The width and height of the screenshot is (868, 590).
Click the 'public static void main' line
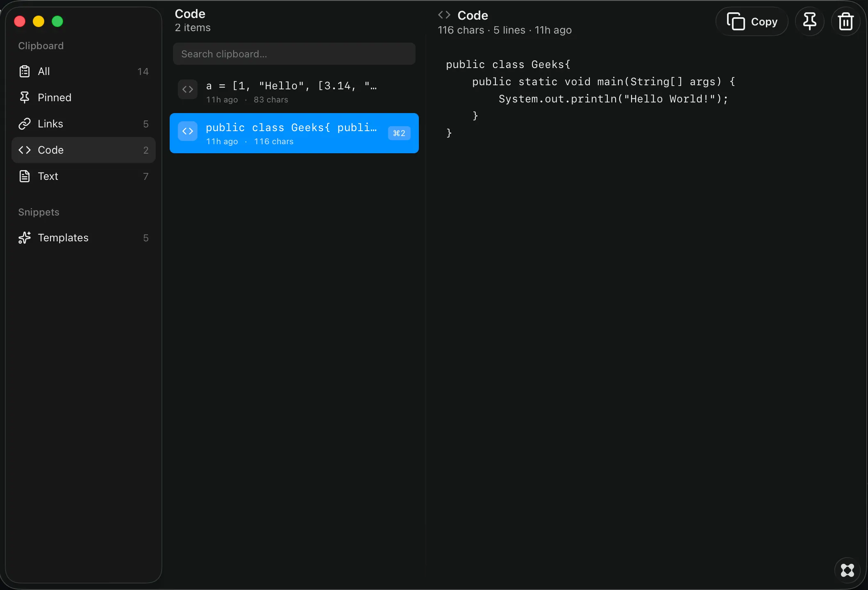click(604, 82)
